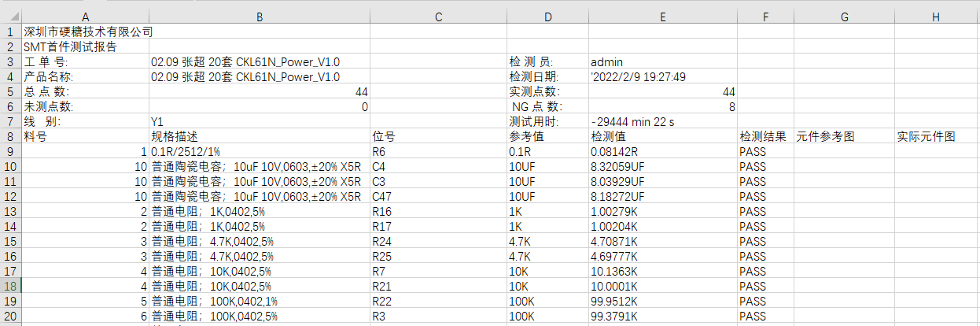
Task: Select column G header
Action: coord(844,17)
